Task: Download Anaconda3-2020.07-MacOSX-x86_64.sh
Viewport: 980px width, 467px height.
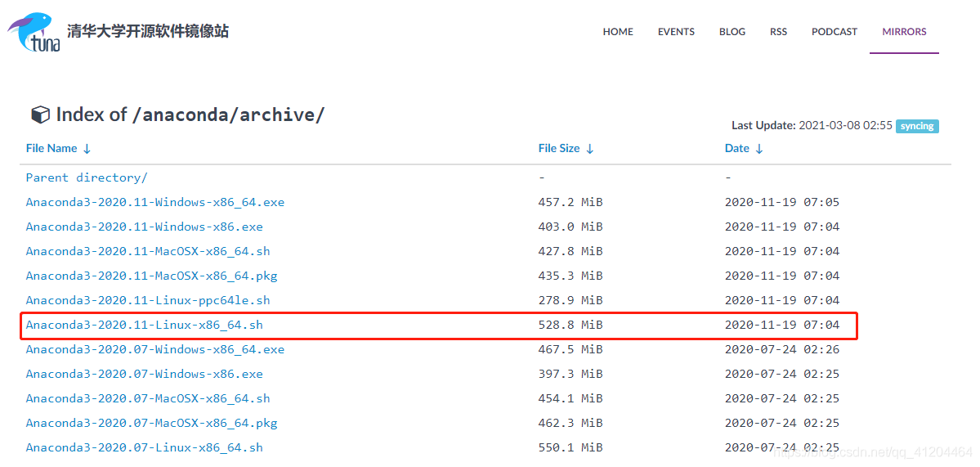Action: 148,398
